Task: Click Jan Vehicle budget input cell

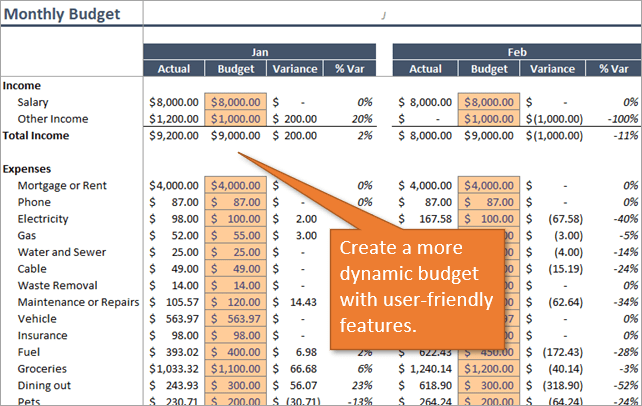Action: click(x=235, y=319)
